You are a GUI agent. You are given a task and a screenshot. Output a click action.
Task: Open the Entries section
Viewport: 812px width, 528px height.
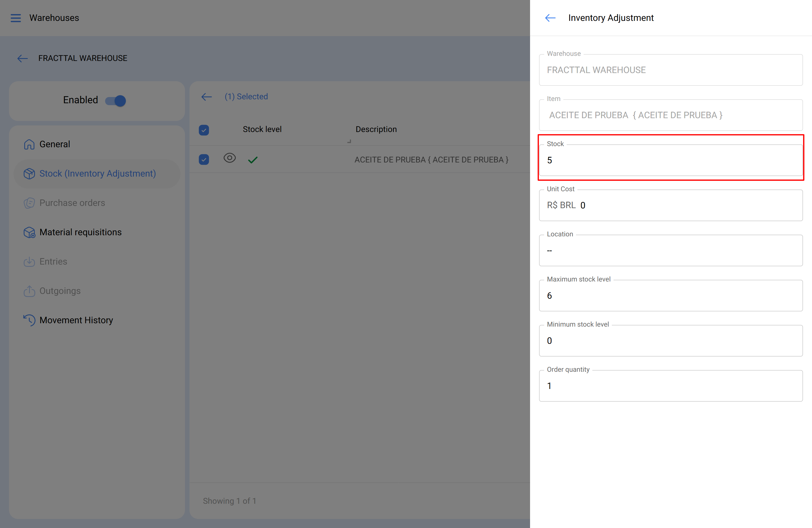53,262
